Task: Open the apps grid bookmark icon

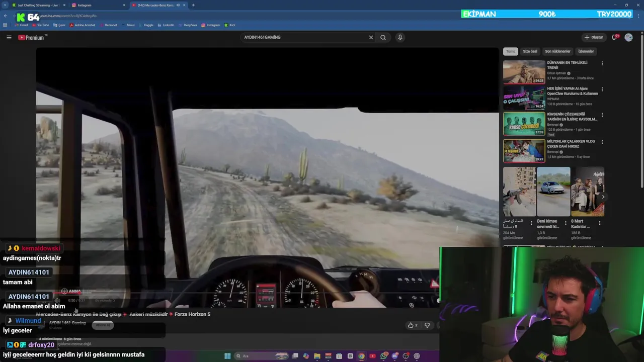Action: pyautogui.click(x=5, y=25)
